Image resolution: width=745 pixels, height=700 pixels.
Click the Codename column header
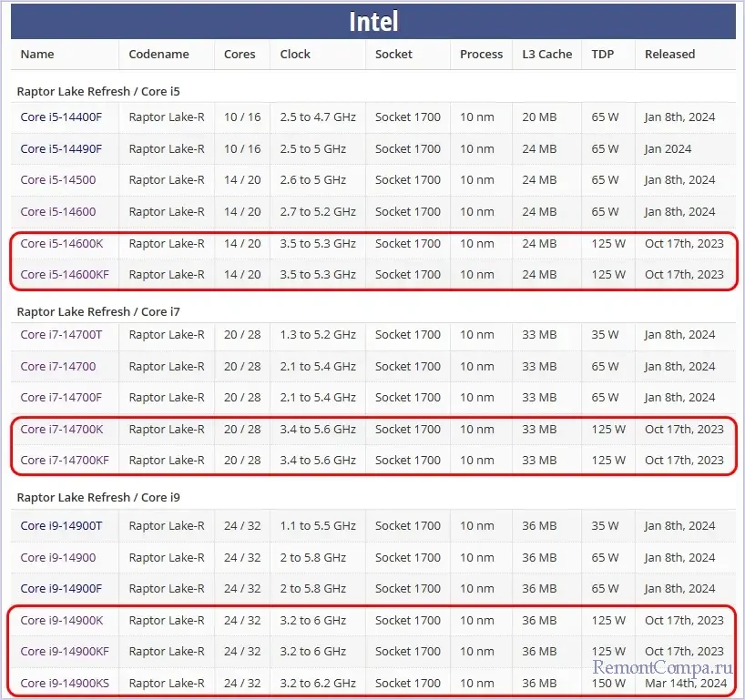(x=158, y=55)
